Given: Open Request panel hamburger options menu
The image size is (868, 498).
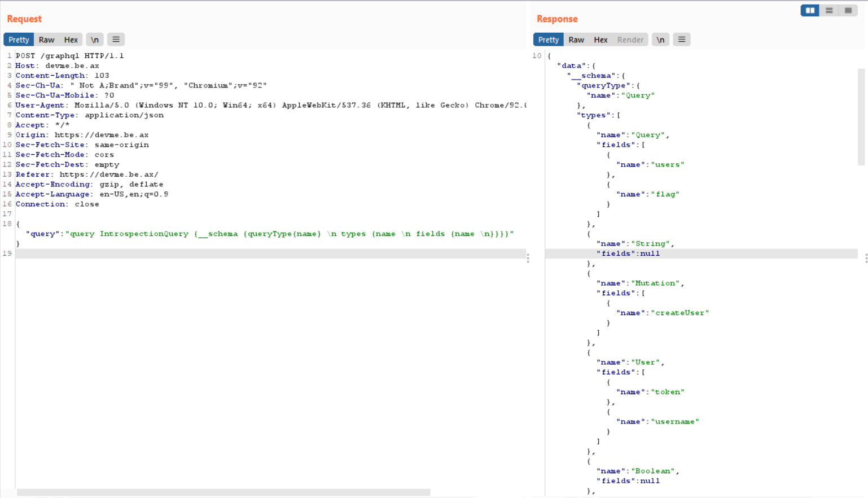Looking at the screenshot, I should 116,40.
